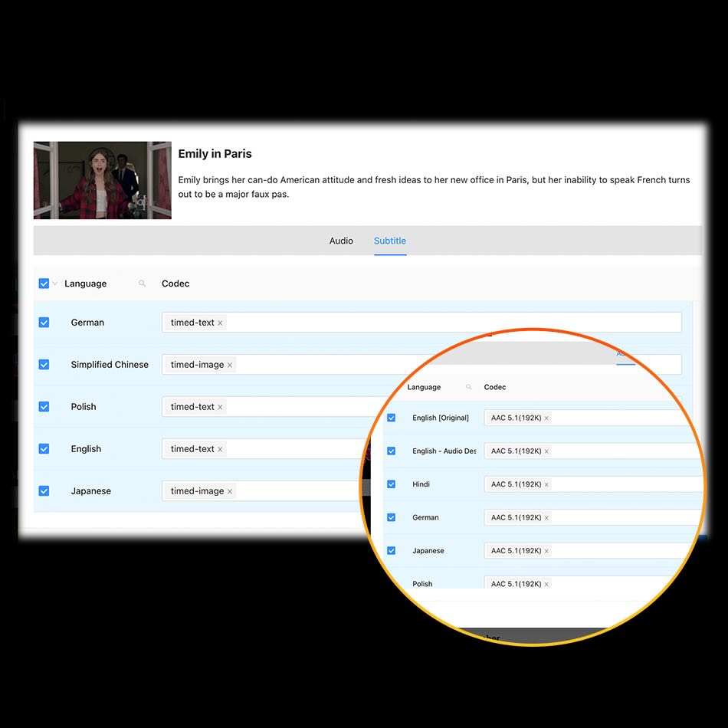Uncheck Japanese audio checkbox in magnified view
The height and width of the screenshot is (728, 728).
click(392, 551)
